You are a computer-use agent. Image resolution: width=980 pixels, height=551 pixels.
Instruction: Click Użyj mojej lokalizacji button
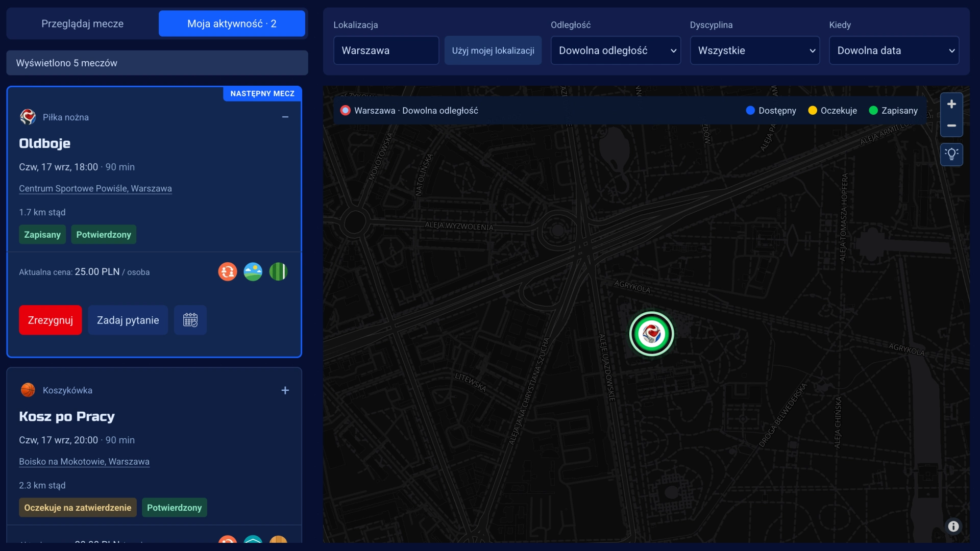click(x=493, y=51)
